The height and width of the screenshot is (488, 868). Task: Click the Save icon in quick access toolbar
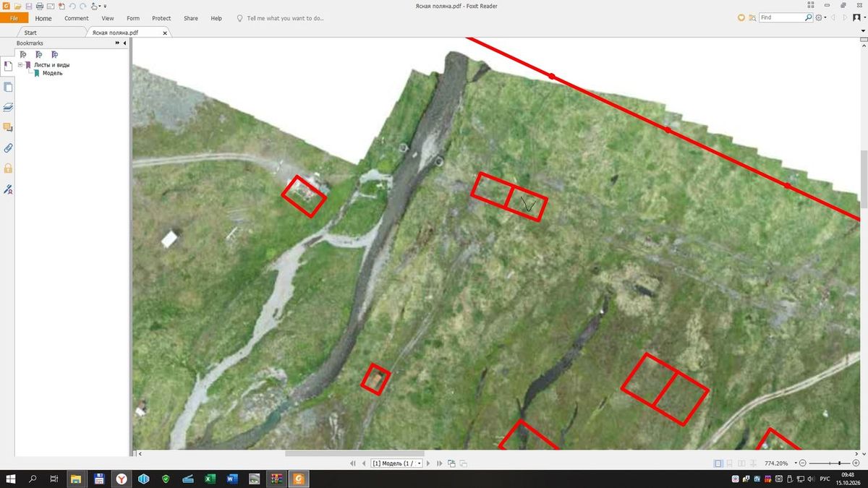click(28, 6)
